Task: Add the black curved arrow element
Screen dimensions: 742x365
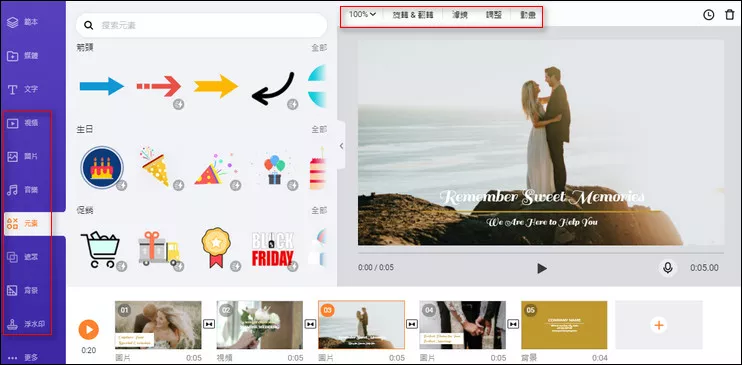Action: [x=273, y=89]
